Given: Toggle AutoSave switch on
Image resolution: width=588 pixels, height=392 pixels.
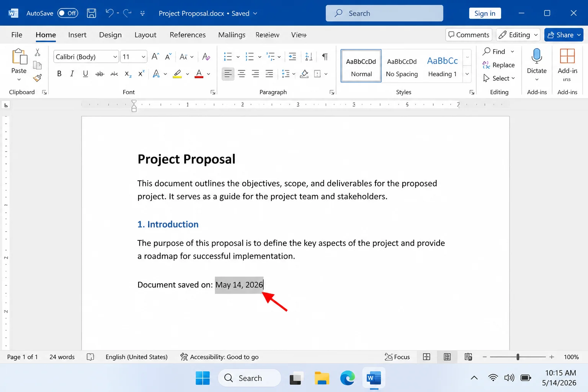Looking at the screenshot, I should [68, 13].
